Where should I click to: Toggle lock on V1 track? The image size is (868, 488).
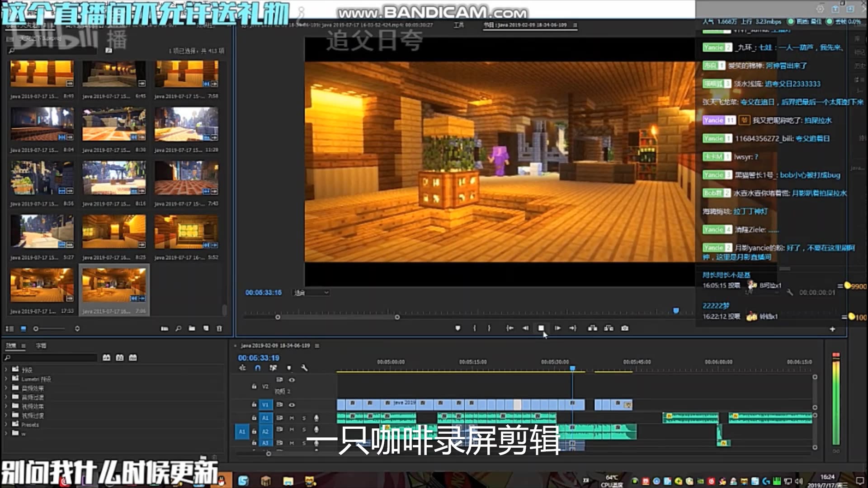(x=254, y=405)
